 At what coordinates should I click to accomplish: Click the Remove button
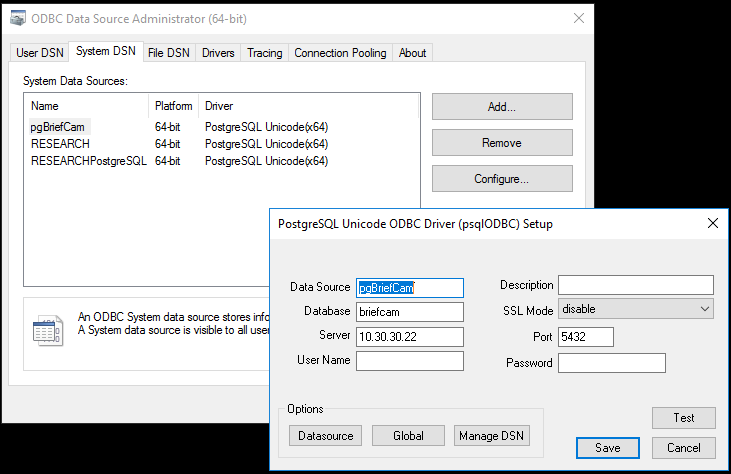(502, 143)
